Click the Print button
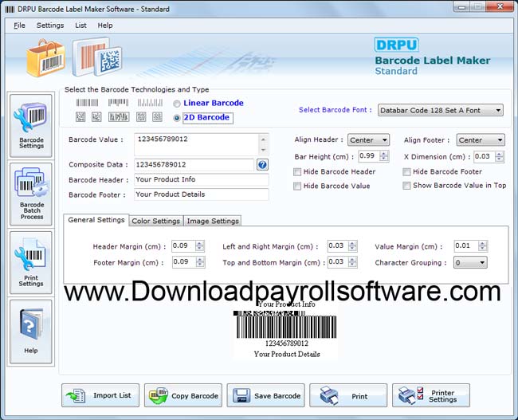This screenshot has width=518, height=420. pyautogui.click(x=348, y=395)
